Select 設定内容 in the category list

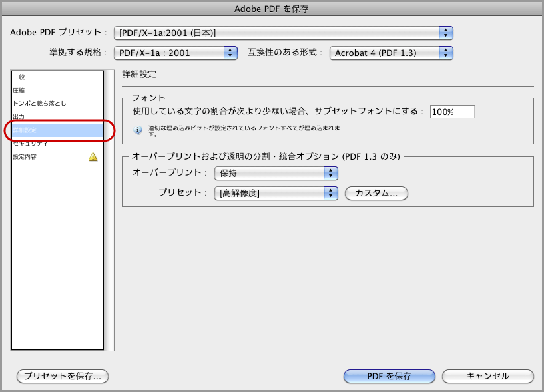pyautogui.click(x=57, y=157)
